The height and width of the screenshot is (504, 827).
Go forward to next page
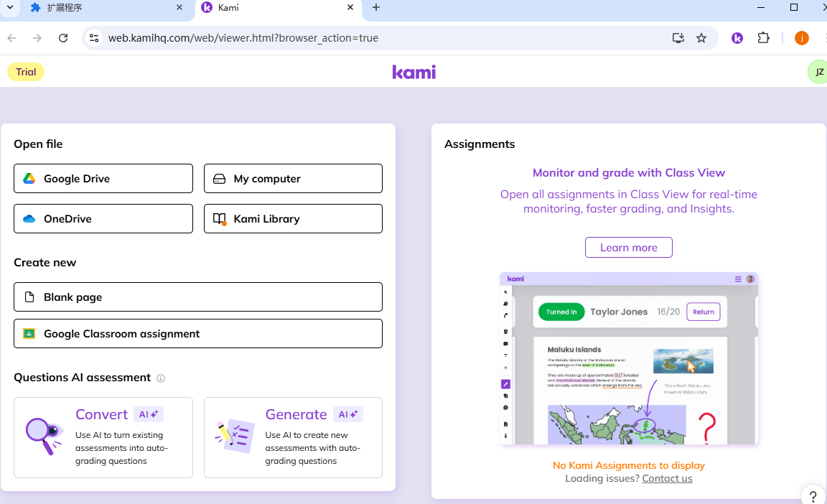click(x=37, y=38)
